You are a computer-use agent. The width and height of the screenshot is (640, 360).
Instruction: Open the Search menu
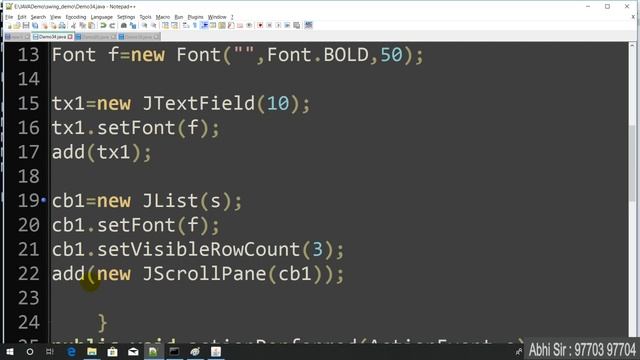38,17
